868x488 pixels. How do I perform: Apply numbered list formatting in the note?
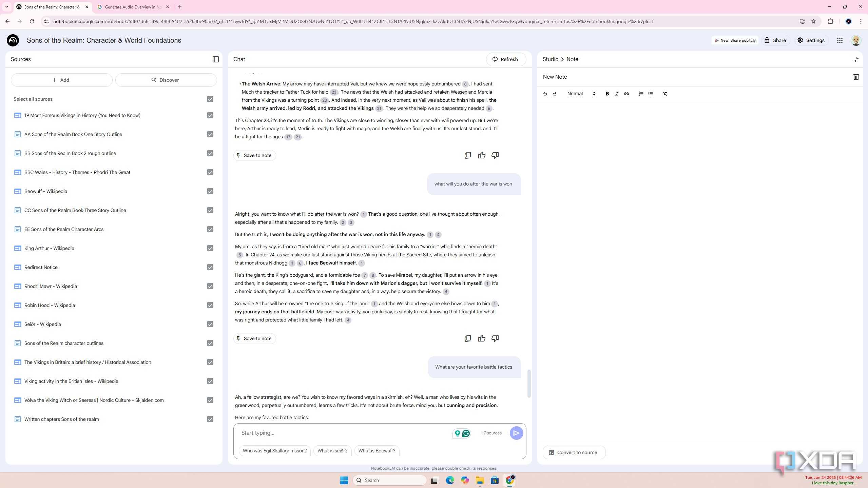640,94
